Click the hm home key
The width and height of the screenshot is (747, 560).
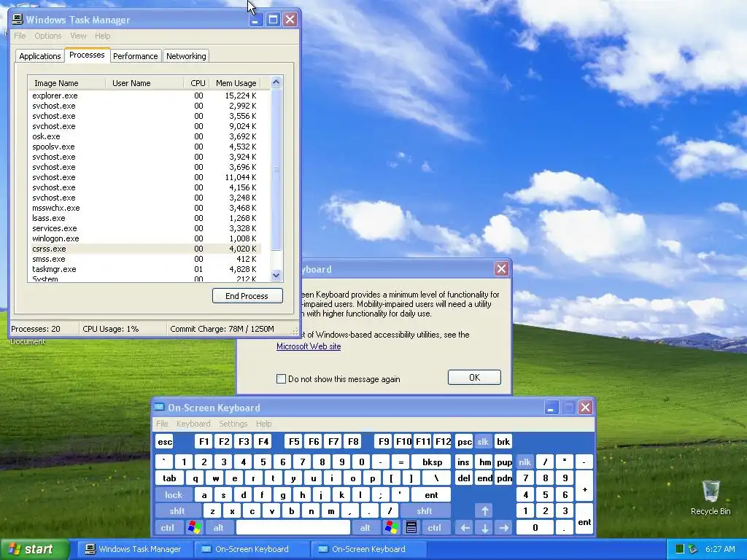(x=485, y=462)
